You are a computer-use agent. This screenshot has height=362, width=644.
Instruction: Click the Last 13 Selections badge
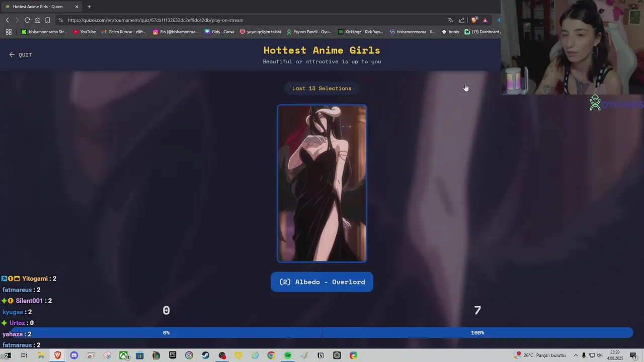point(322,88)
